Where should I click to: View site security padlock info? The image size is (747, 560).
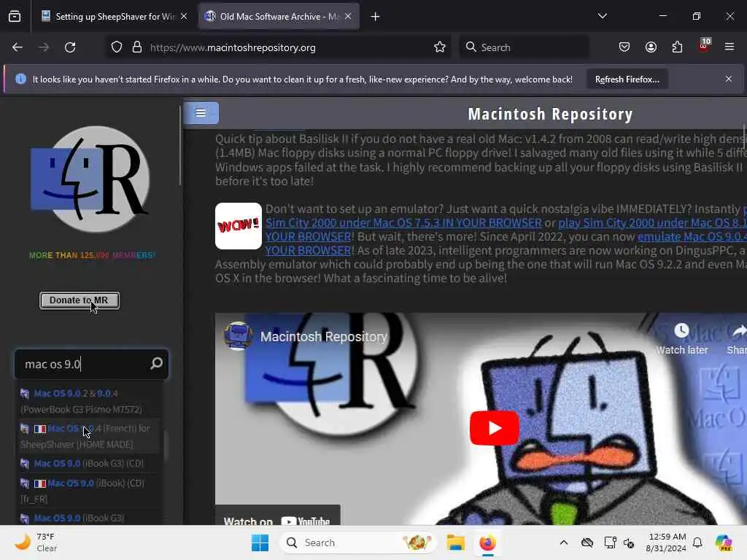137,47
